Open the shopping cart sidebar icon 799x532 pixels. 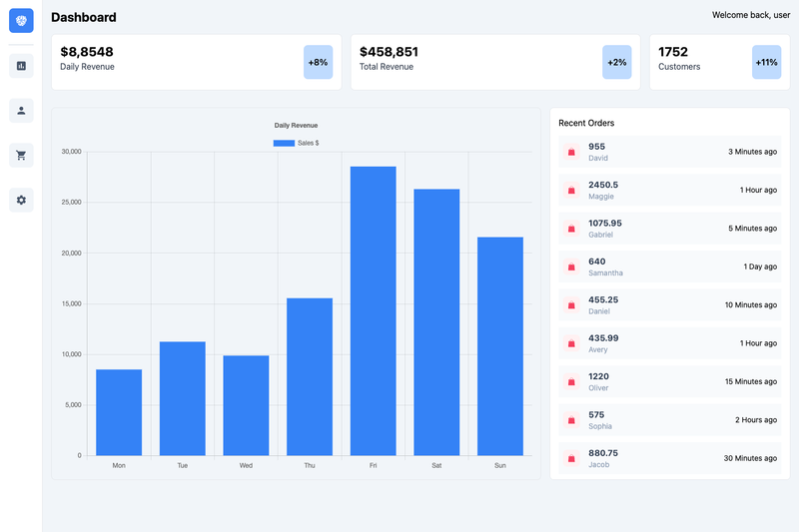[x=21, y=156]
